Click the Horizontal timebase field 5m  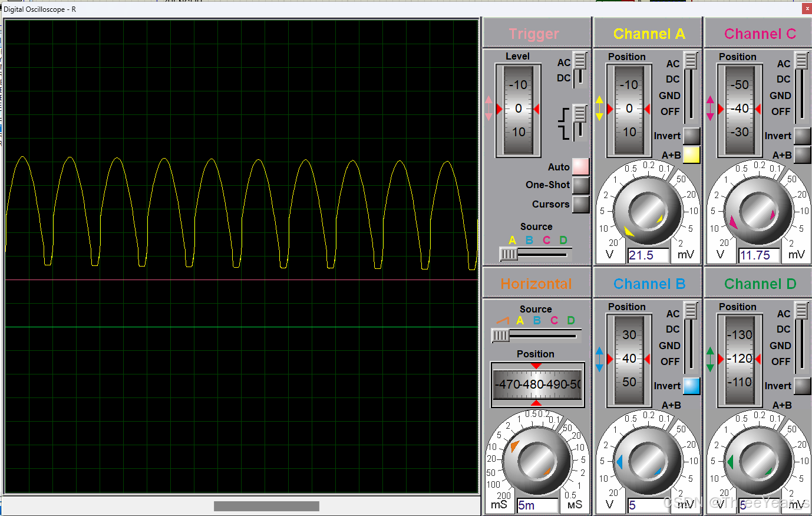click(537, 505)
